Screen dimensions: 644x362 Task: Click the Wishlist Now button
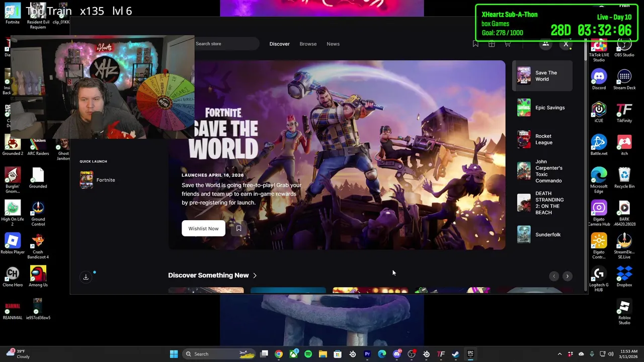[x=203, y=228]
